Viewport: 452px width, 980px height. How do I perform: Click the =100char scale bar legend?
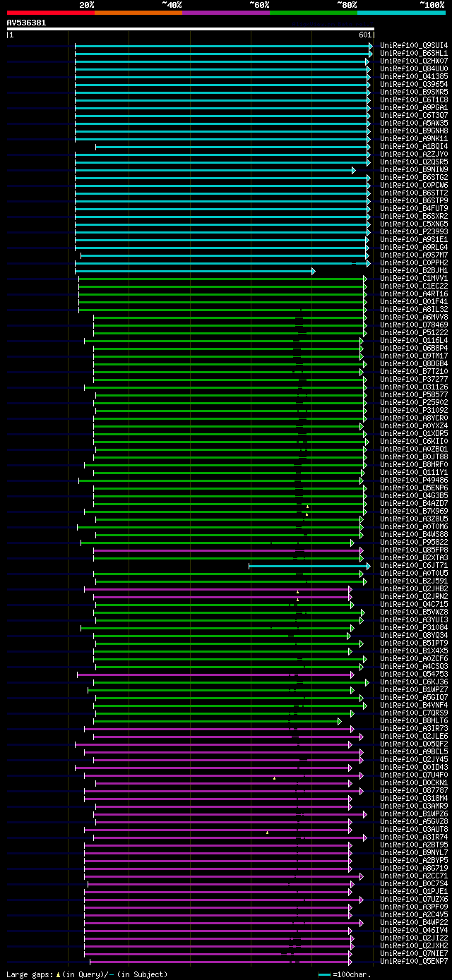pos(345,974)
